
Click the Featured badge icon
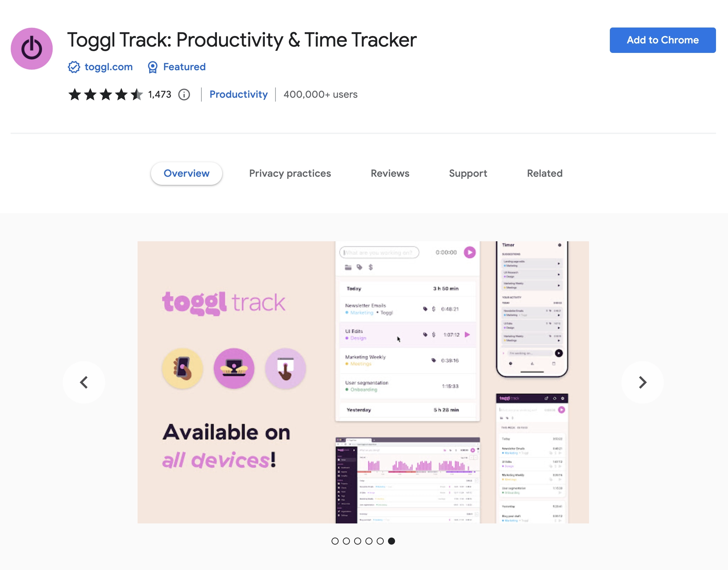click(154, 67)
